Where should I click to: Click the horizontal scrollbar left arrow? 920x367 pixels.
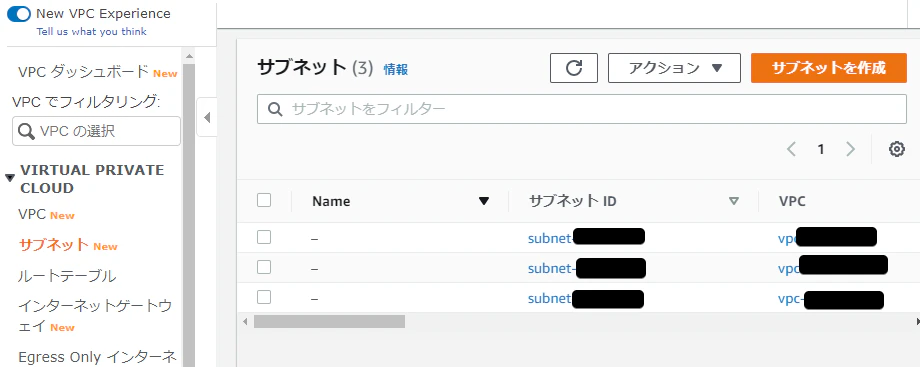(x=245, y=322)
